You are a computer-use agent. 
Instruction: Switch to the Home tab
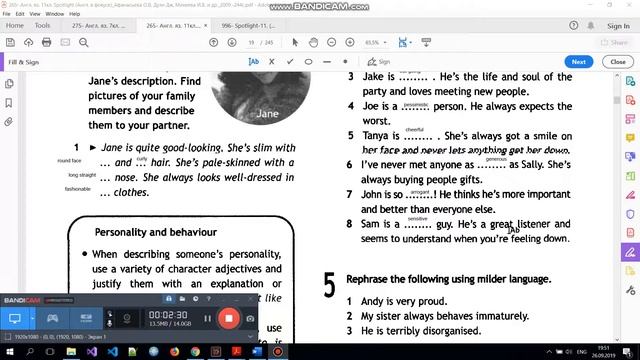point(15,25)
